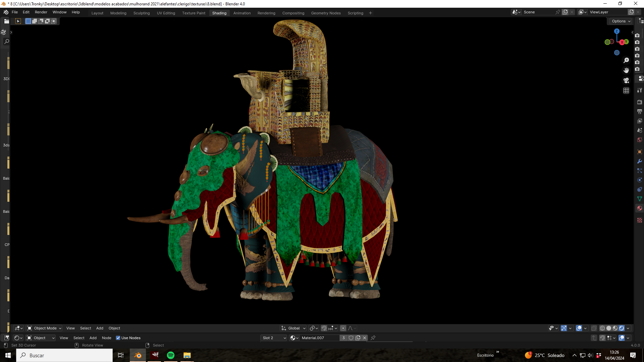The width and height of the screenshot is (644, 362).
Task: Toggle camera view in the viewport
Action: coord(626,80)
